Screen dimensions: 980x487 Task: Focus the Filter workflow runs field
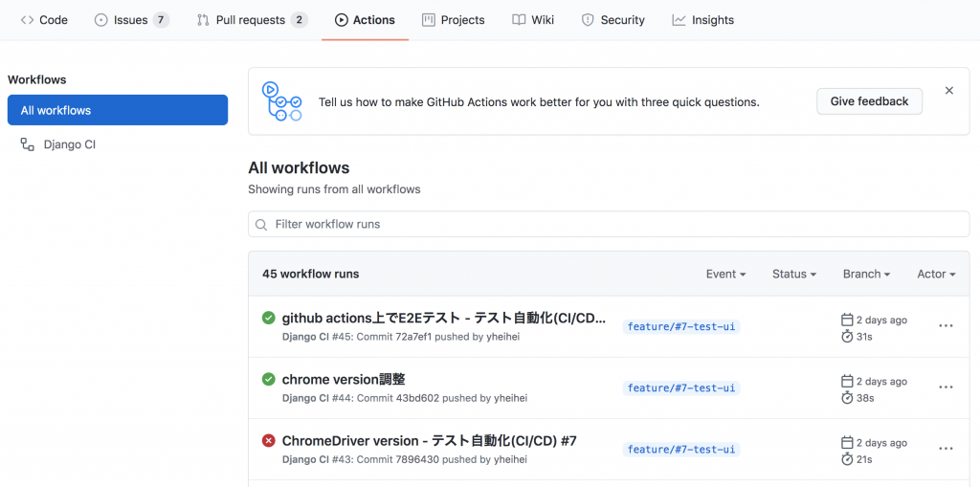point(609,224)
